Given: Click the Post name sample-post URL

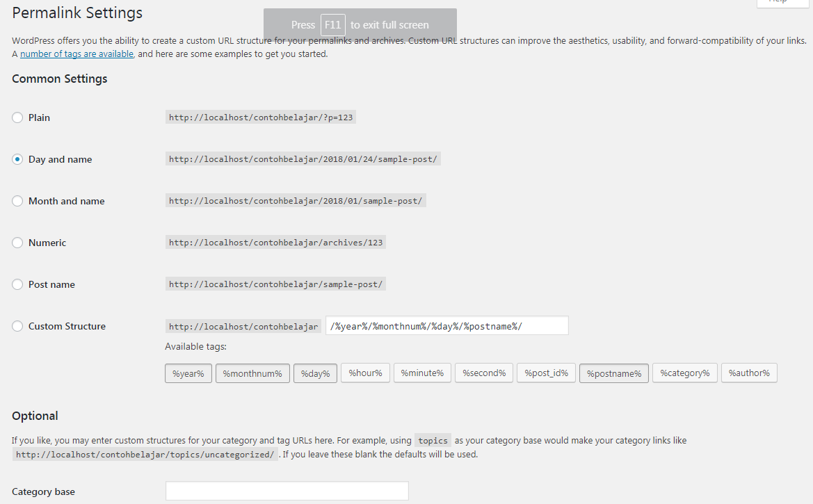Looking at the screenshot, I should coord(275,284).
